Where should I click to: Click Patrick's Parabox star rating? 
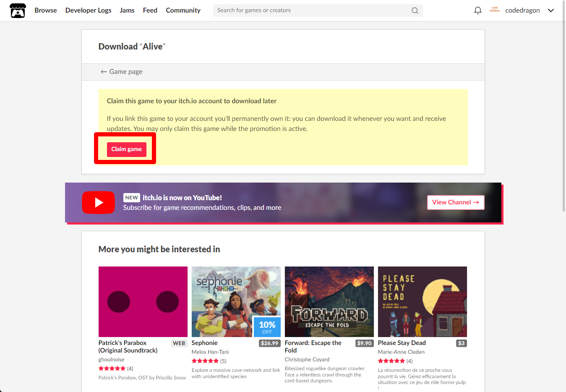pyautogui.click(x=112, y=368)
